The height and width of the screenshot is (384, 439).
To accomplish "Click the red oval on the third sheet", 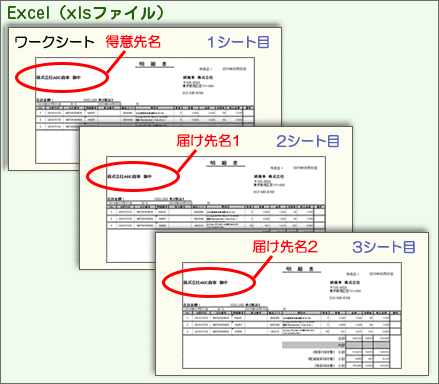I will [209, 282].
